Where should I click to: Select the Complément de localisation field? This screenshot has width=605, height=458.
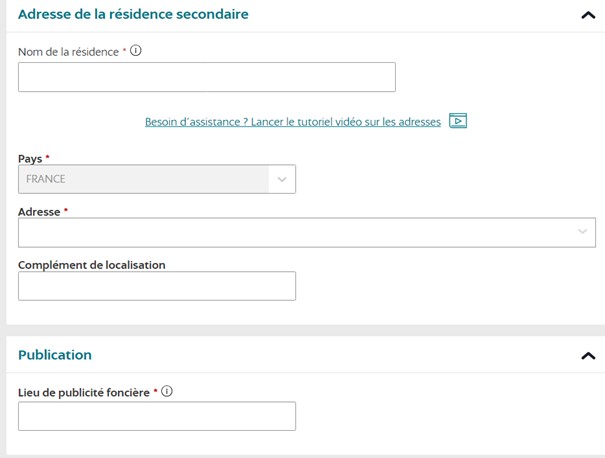tap(157, 286)
